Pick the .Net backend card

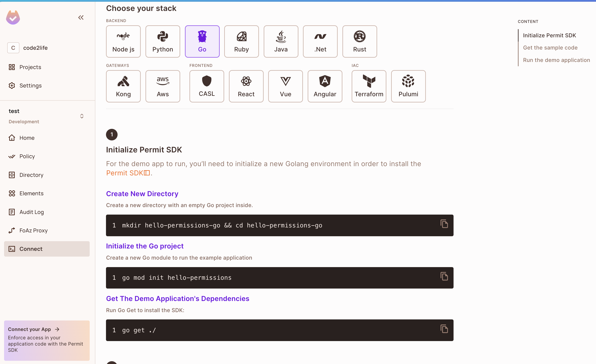[x=320, y=42]
